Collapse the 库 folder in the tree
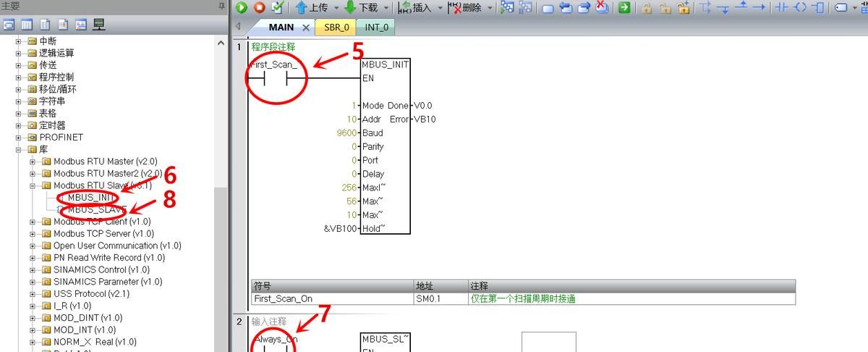868x352 pixels. (19, 149)
